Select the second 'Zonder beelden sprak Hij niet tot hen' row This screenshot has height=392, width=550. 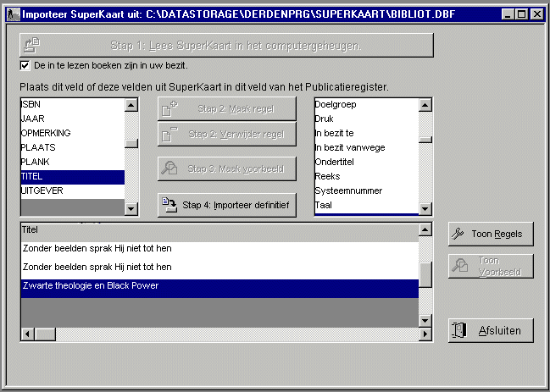219,270
